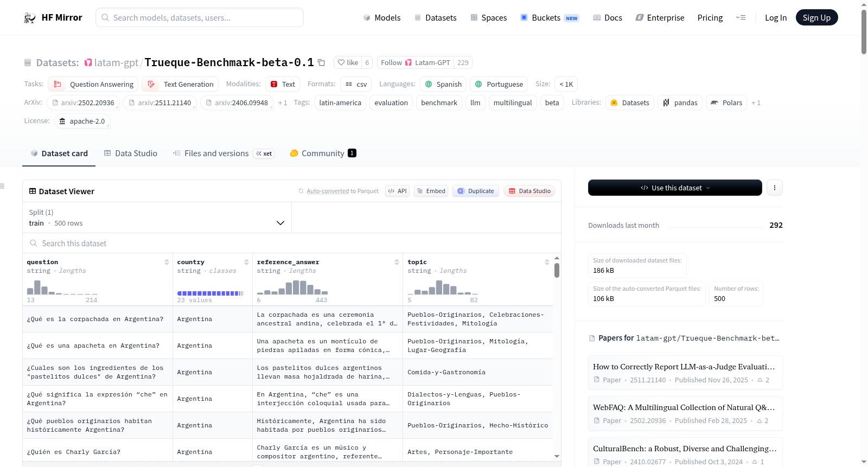The width and height of the screenshot is (868, 467).
Task: Sort the question column
Action: [x=167, y=262]
